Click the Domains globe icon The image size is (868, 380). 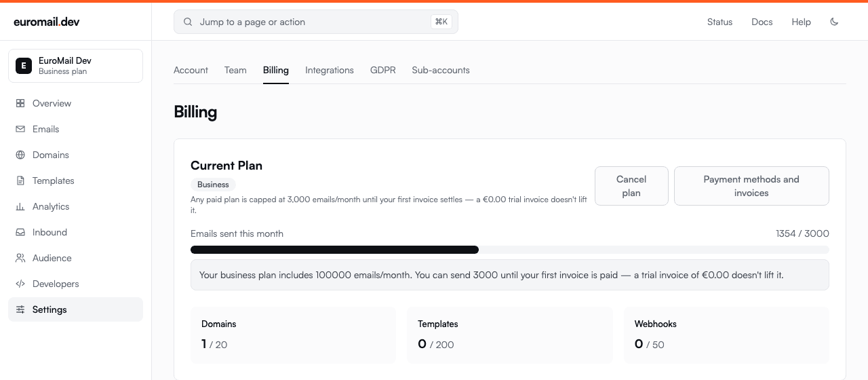(x=20, y=155)
